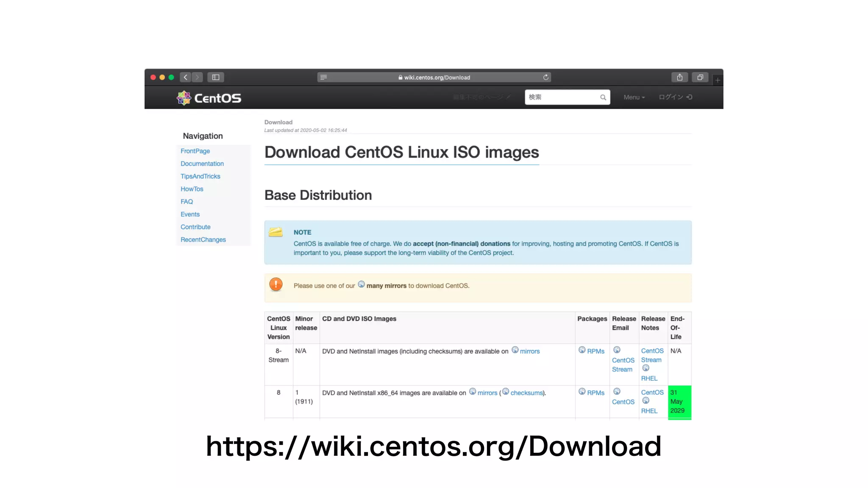Reload the page with refresh icon

point(546,77)
